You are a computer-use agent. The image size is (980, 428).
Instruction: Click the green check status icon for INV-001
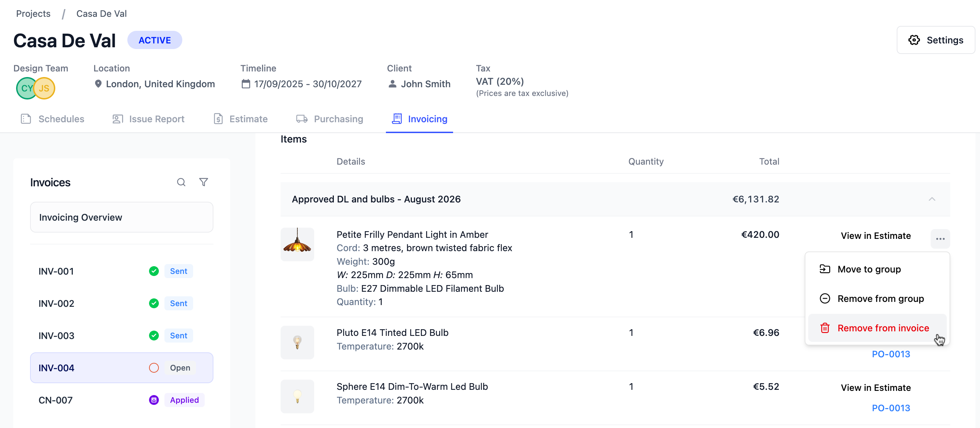154,271
